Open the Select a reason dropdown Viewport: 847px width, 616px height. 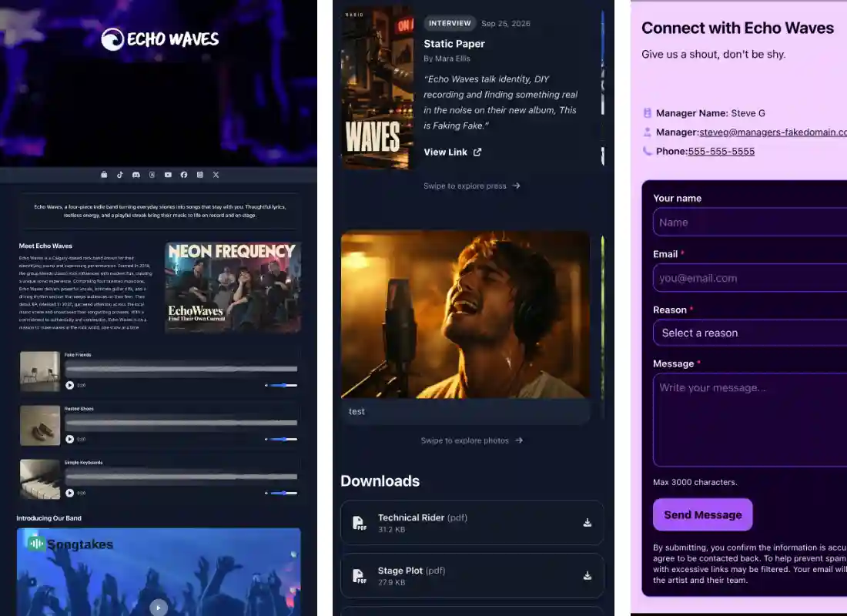750,333
